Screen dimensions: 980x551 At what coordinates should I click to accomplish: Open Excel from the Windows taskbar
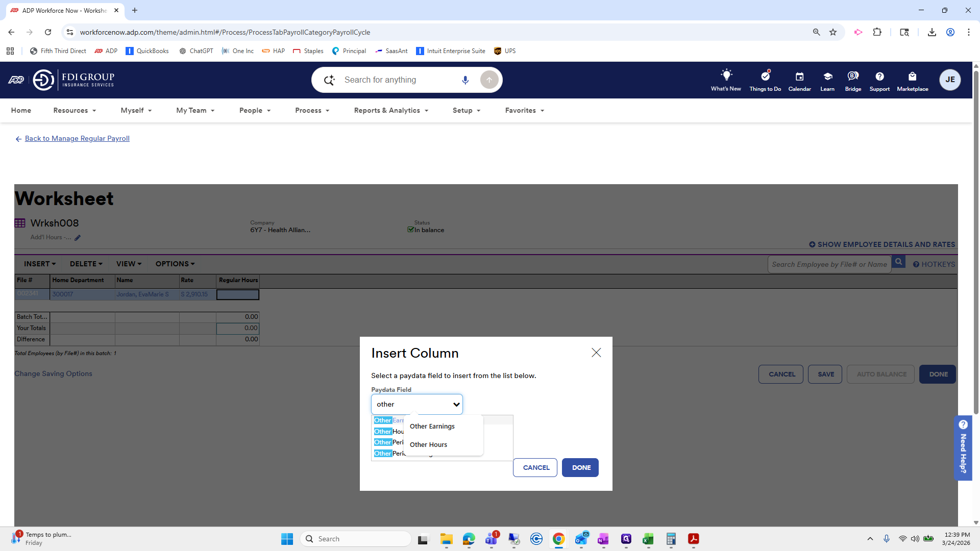pos(648,539)
